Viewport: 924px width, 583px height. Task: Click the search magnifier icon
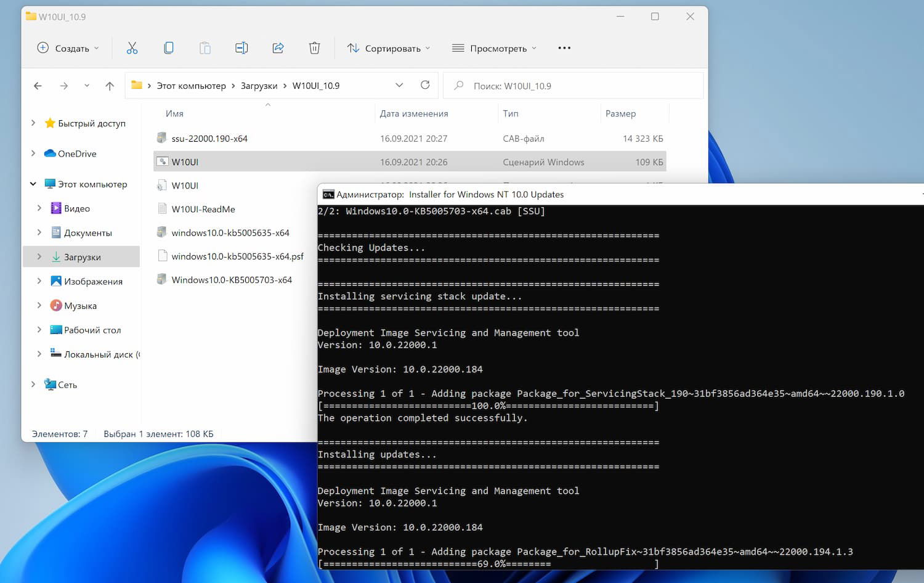point(458,86)
